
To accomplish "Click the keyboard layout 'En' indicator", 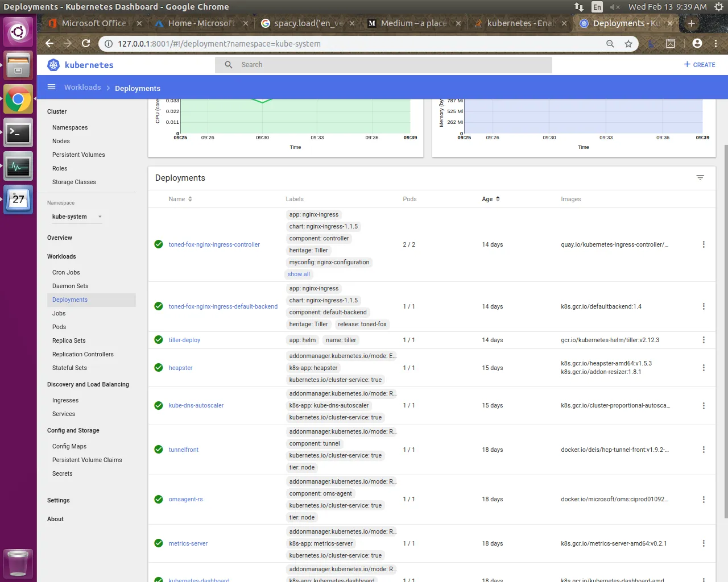I will (x=597, y=7).
